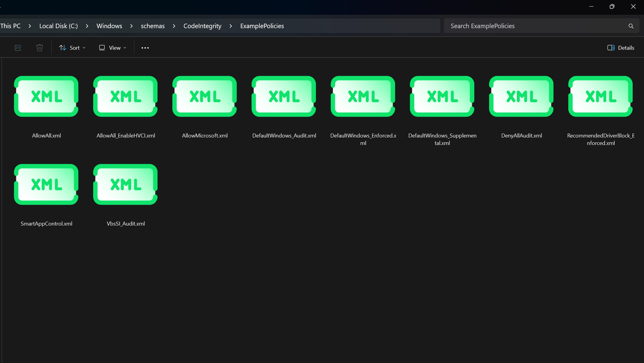Toggle the Details pane button
Viewport: 644px width, 363px height.
[620, 48]
